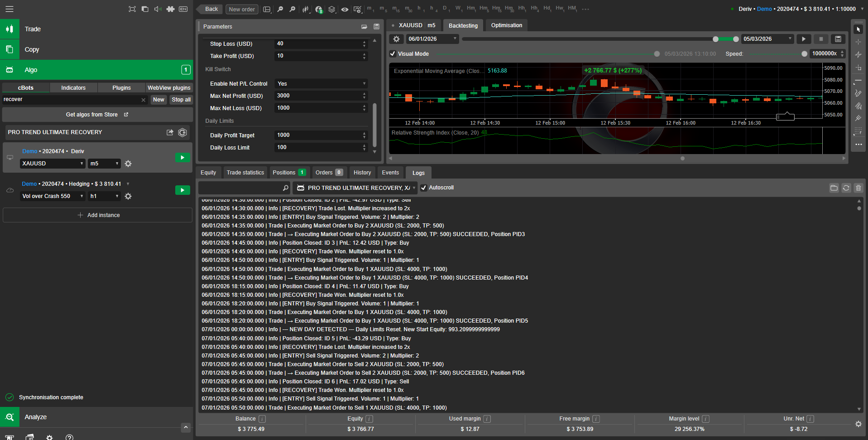
Task: Open the backtest end date 05/03/2026 dropdown
Action: click(767, 39)
